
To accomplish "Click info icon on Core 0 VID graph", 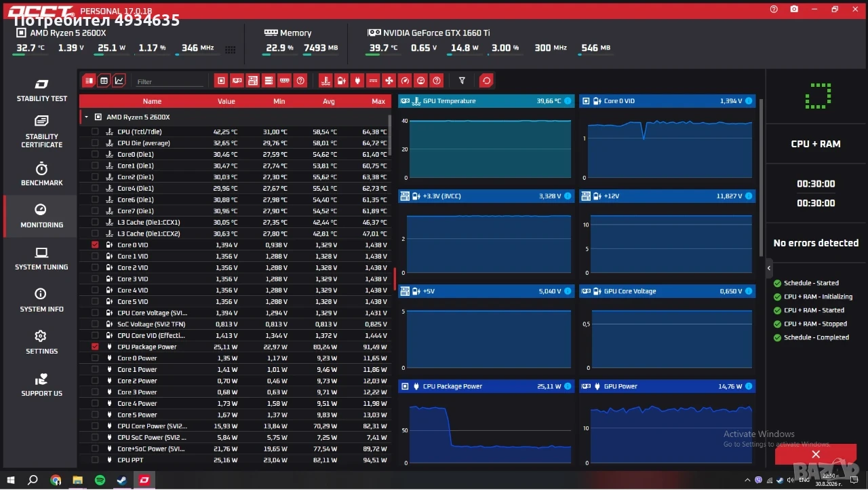I will point(749,101).
